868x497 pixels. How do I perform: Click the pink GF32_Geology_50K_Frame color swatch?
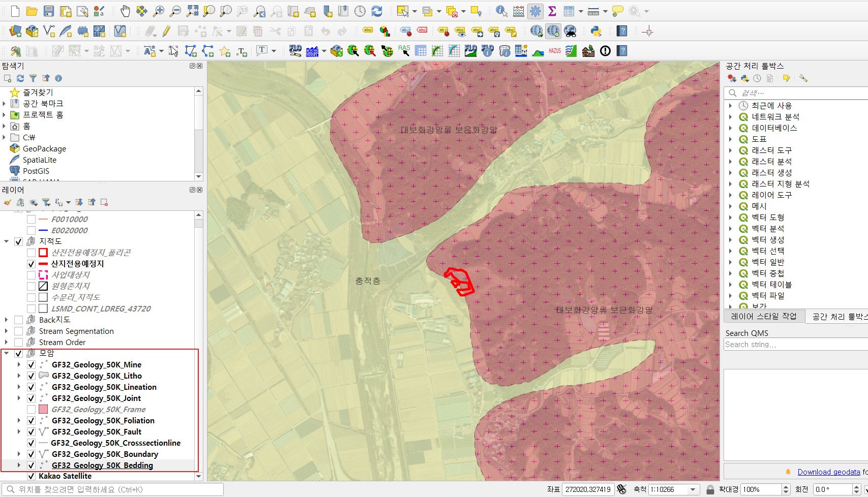(43, 410)
